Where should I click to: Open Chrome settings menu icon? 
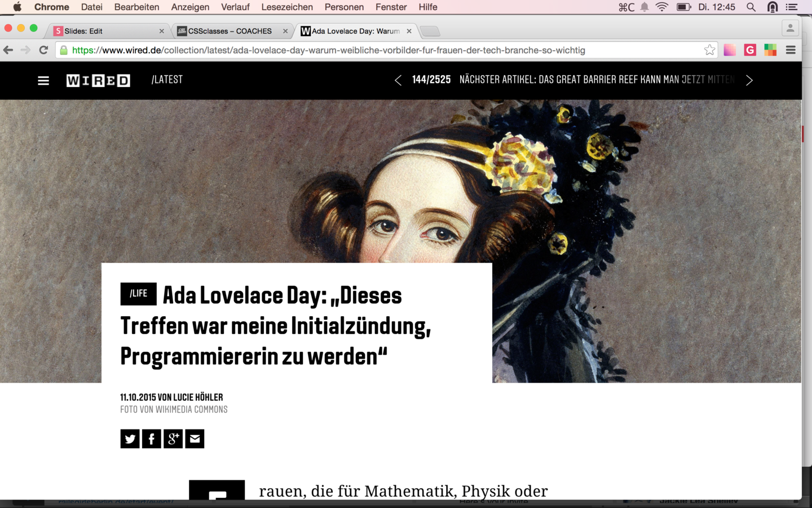point(791,50)
